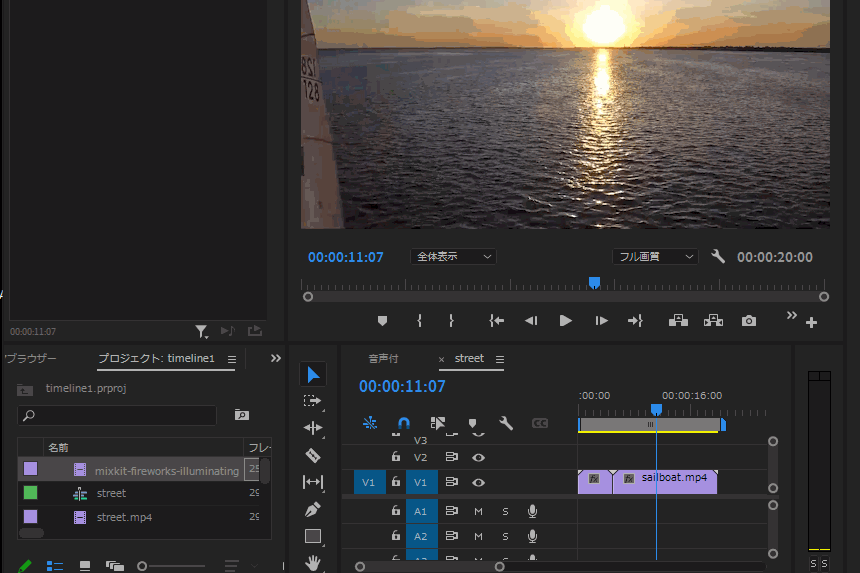Switch project panel to list view
The image size is (860, 573).
pyautogui.click(x=55, y=566)
